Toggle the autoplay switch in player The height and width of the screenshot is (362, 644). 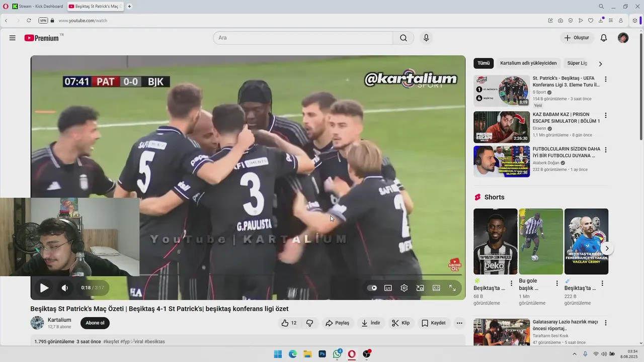(372, 288)
